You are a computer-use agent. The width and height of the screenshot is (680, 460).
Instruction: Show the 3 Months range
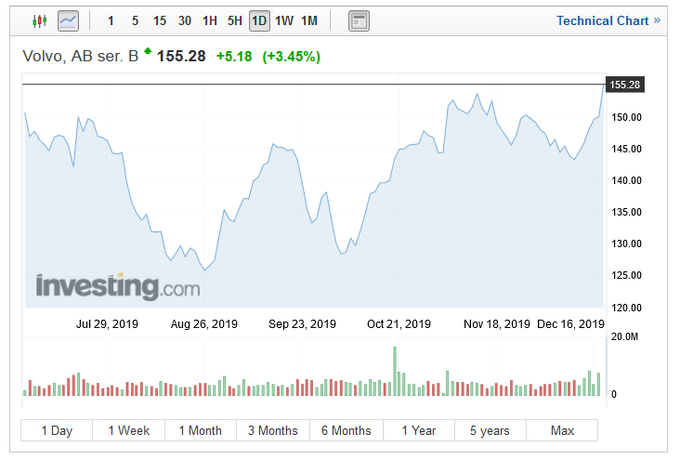coord(273,431)
